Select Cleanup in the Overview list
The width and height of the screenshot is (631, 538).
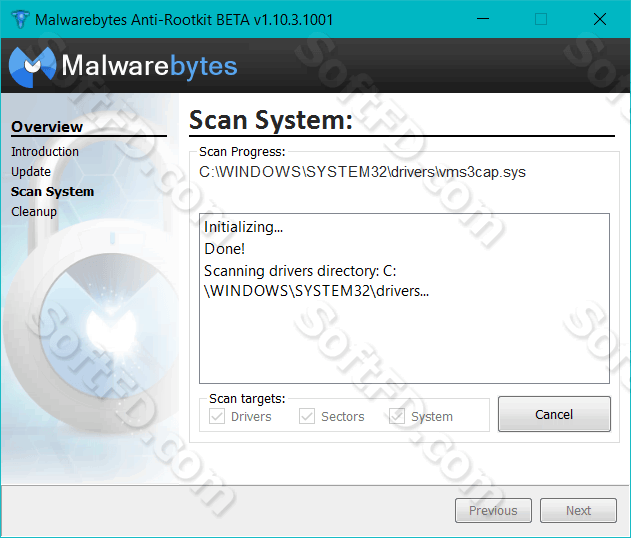(x=34, y=212)
